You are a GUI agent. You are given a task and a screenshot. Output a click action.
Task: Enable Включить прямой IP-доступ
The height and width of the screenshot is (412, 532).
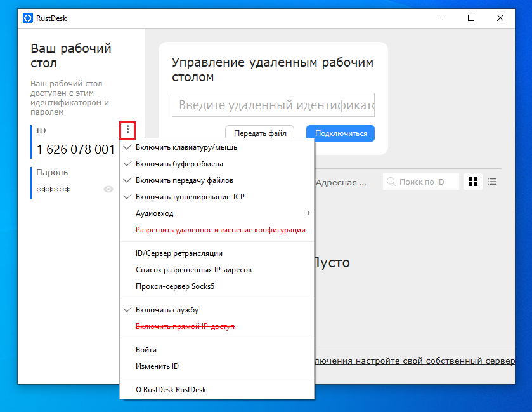click(217, 326)
